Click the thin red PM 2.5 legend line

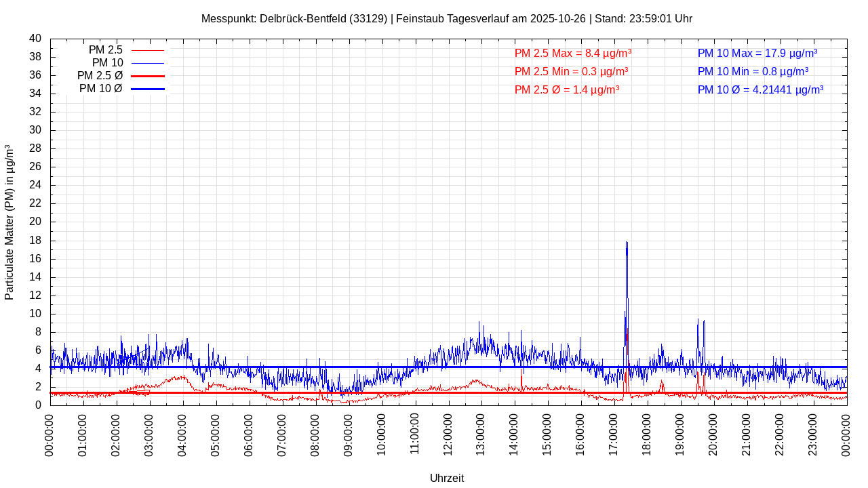point(147,50)
